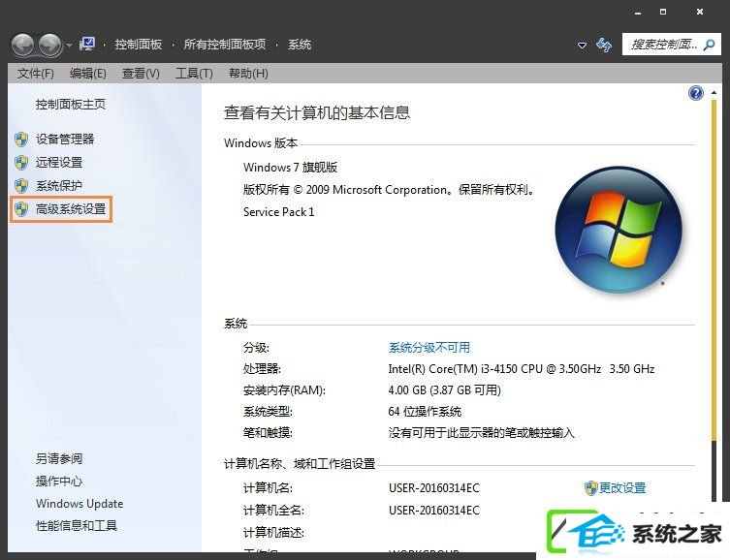The height and width of the screenshot is (560, 730).
Task: Maximize the System window
Action: pyautogui.click(x=663, y=12)
